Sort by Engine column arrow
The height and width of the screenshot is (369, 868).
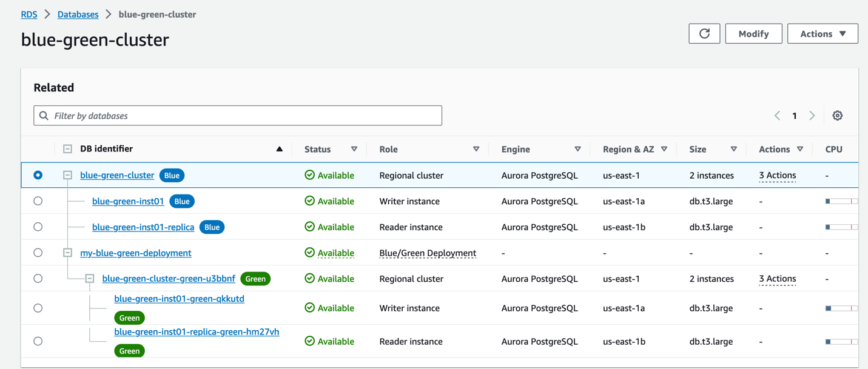pyautogui.click(x=577, y=149)
